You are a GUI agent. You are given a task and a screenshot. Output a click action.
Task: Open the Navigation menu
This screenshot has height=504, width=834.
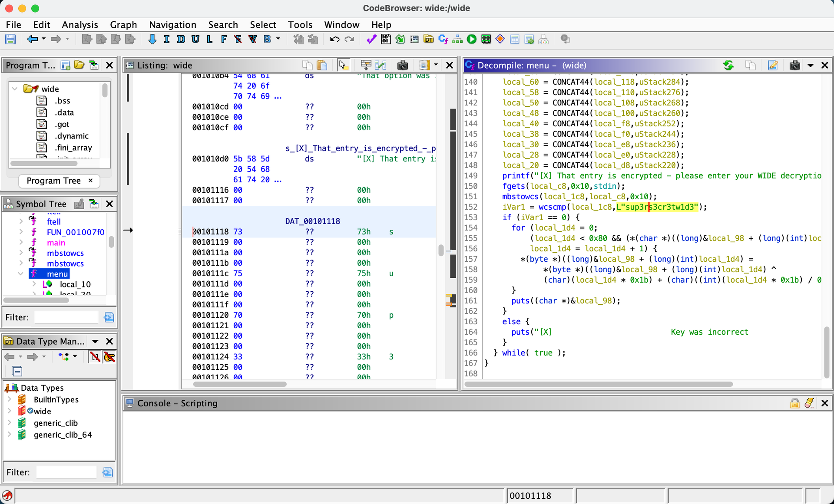click(172, 25)
